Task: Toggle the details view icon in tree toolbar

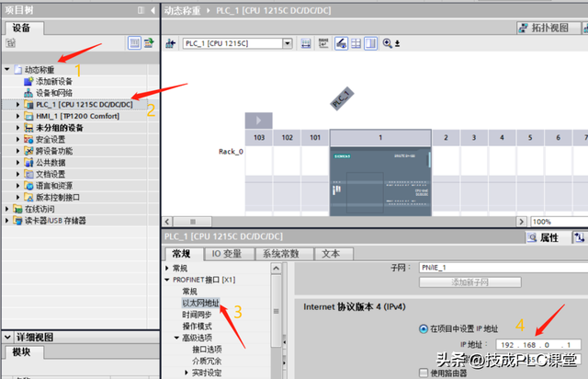Action: click(x=134, y=43)
